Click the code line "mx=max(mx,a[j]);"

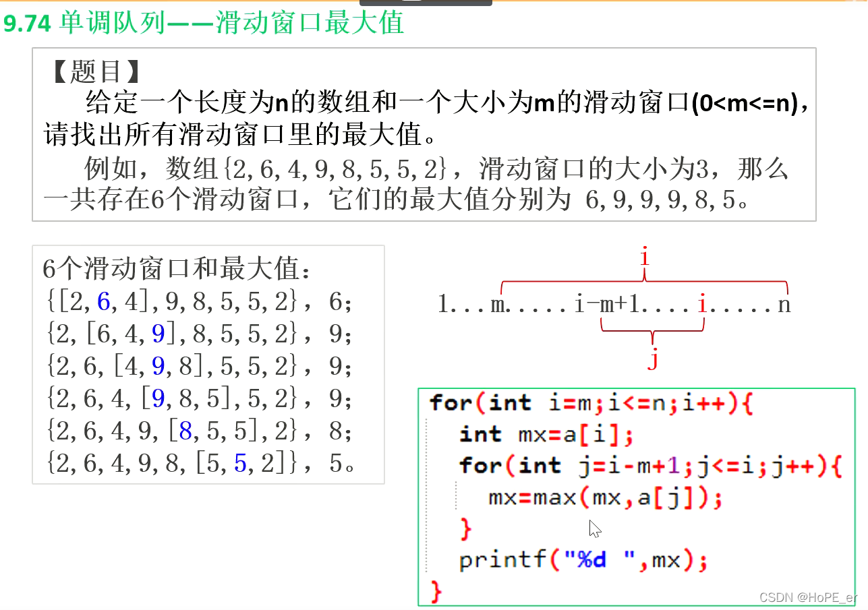(x=605, y=499)
